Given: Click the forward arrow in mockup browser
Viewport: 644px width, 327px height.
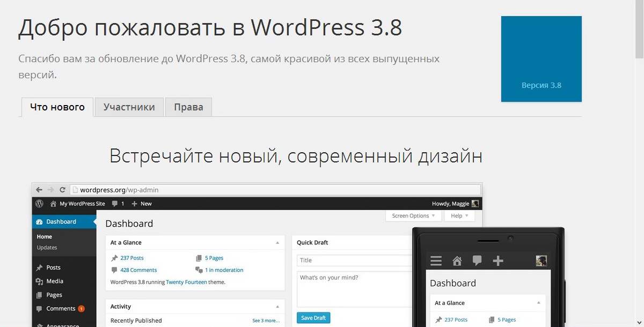Looking at the screenshot, I should coord(50,190).
